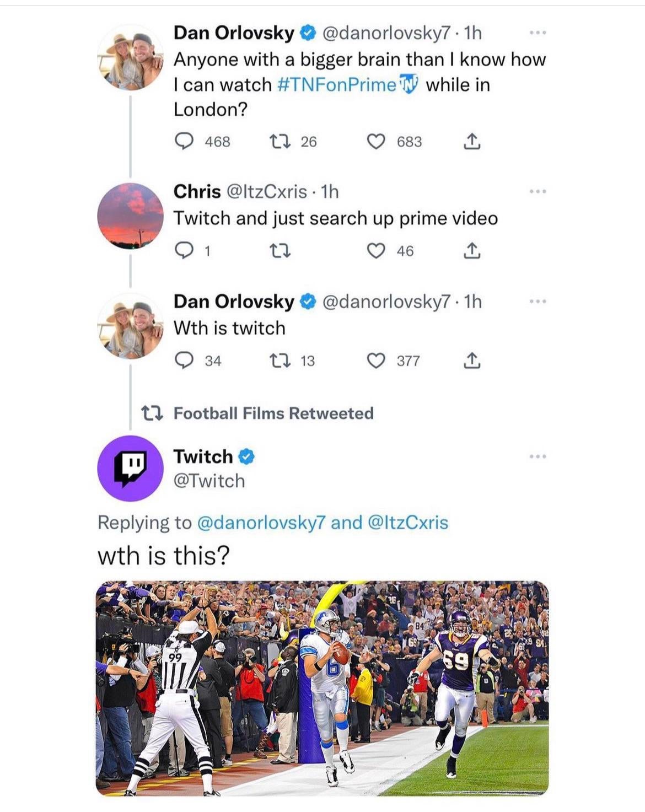Share Dan Orlovsky's first tweet
645x812 pixels.
click(471, 142)
